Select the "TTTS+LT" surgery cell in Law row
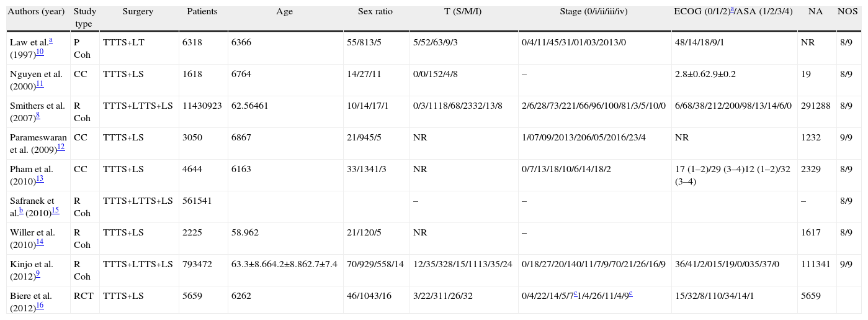The width and height of the screenshot is (868, 320). (x=124, y=42)
